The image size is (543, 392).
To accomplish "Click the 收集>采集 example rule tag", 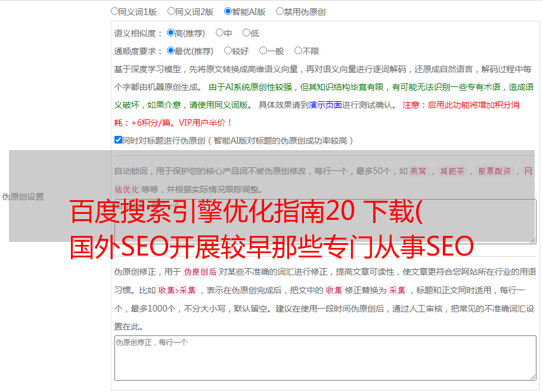I will [177, 290].
